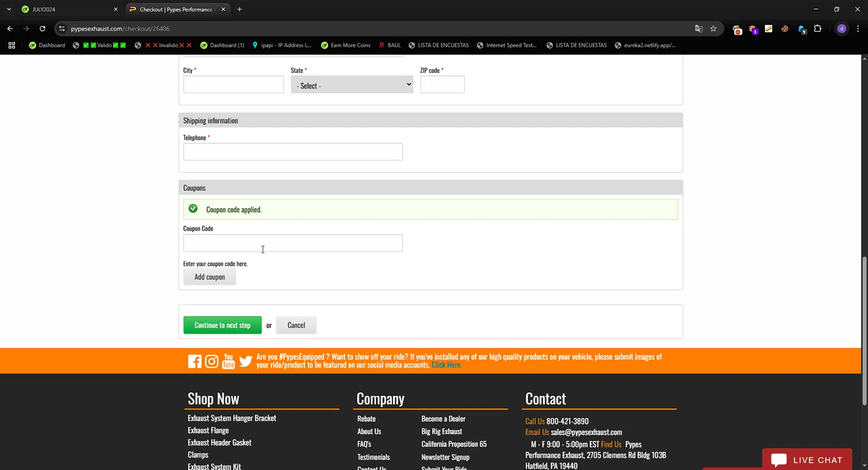
Task: Open California Proposition 65 link
Action: click(x=454, y=444)
